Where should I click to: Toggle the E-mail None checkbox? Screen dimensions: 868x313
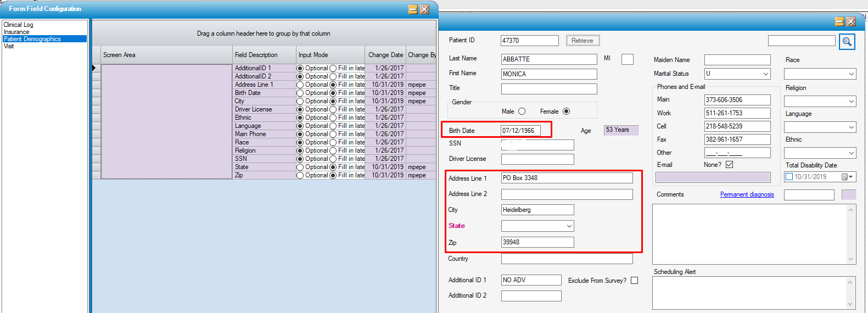coord(729,165)
